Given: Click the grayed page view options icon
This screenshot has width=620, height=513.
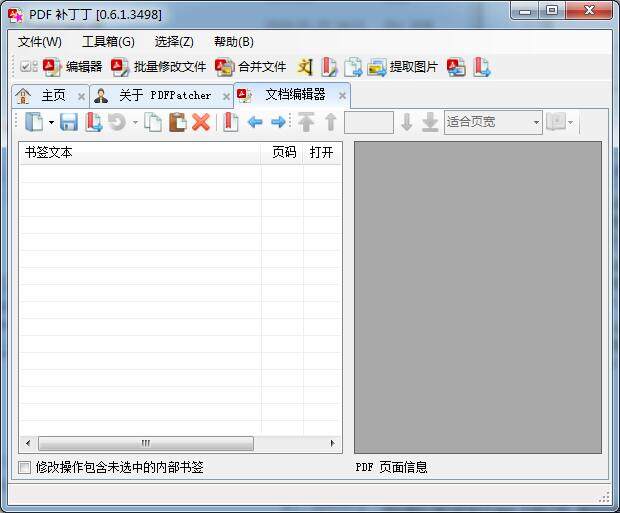Looking at the screenshot, I should 556,122.
